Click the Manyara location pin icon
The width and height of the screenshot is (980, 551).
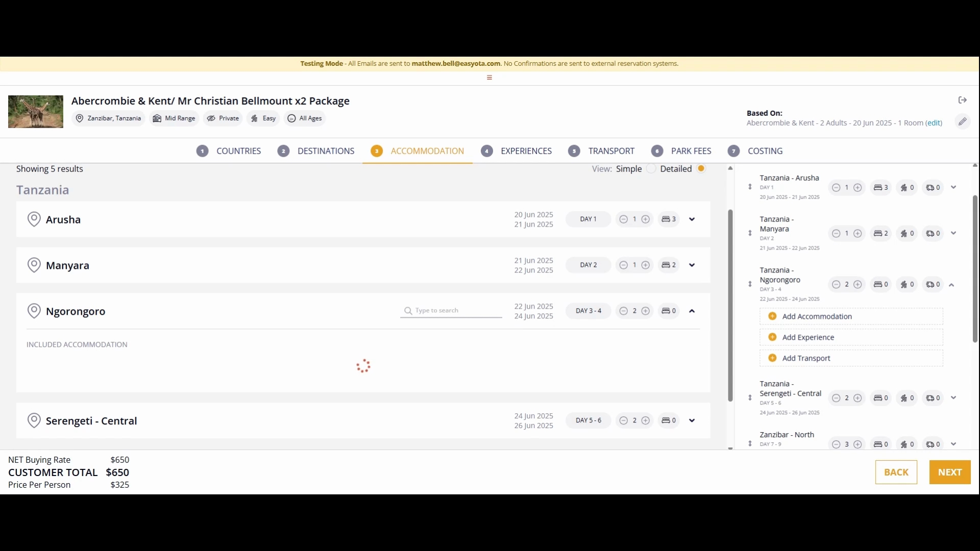[34, 265]
